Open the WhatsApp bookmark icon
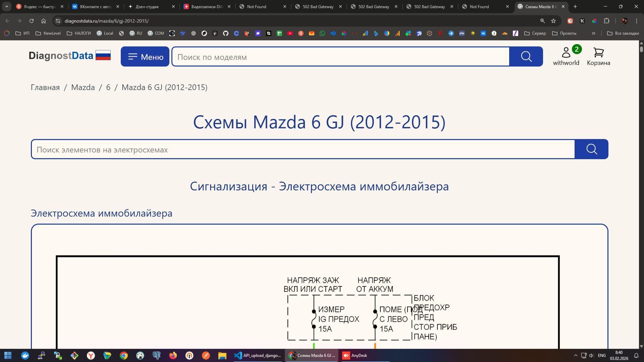Screen dimensions: 644x362 point(322,33)
